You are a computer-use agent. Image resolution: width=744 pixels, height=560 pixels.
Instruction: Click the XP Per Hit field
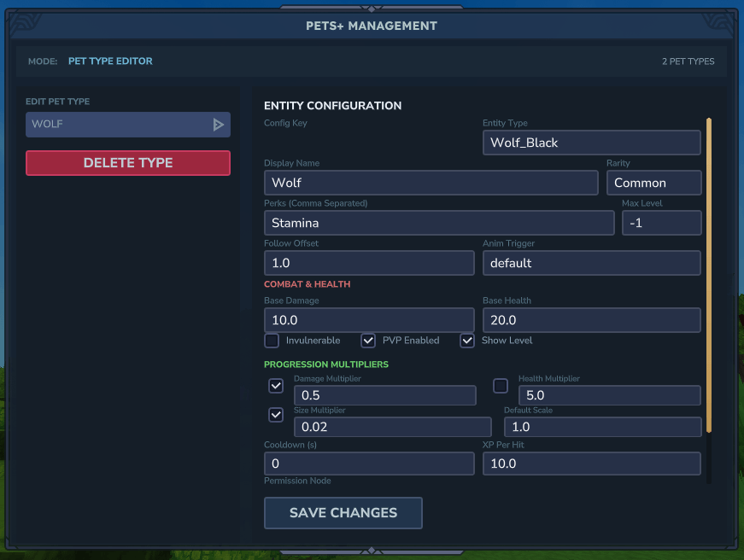(591, 463)
